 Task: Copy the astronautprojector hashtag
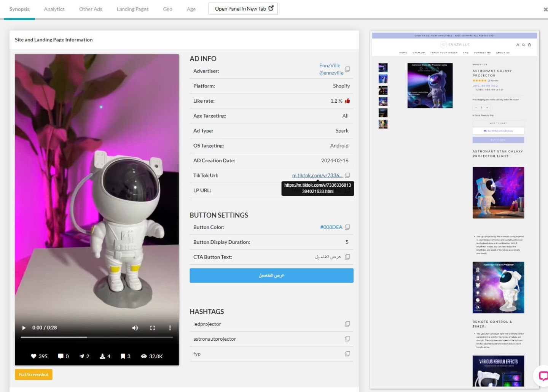(x=347, y=339)
